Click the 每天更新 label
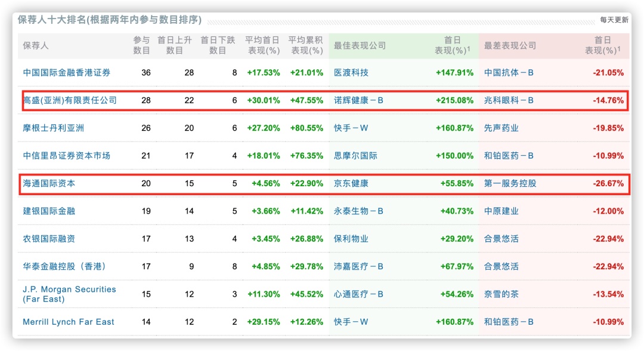The width and height of the screenshot is (644, 351). click(x=614, y=20)
